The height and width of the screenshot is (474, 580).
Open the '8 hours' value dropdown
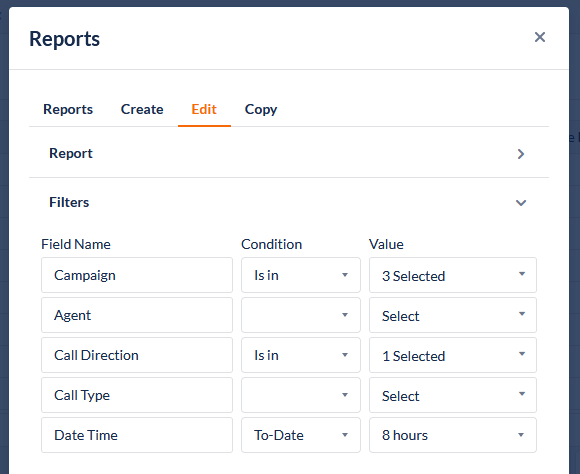coord(453,435)
